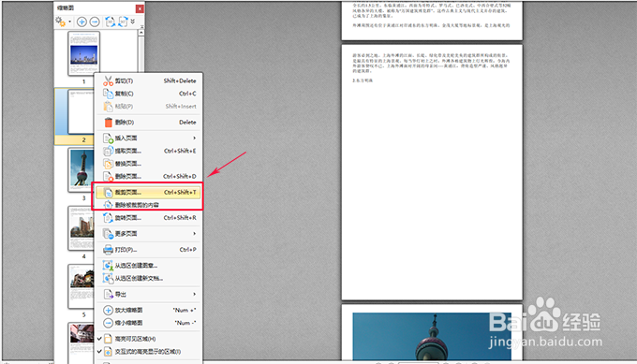Select page 5 thumbnail

click(81, 286)
